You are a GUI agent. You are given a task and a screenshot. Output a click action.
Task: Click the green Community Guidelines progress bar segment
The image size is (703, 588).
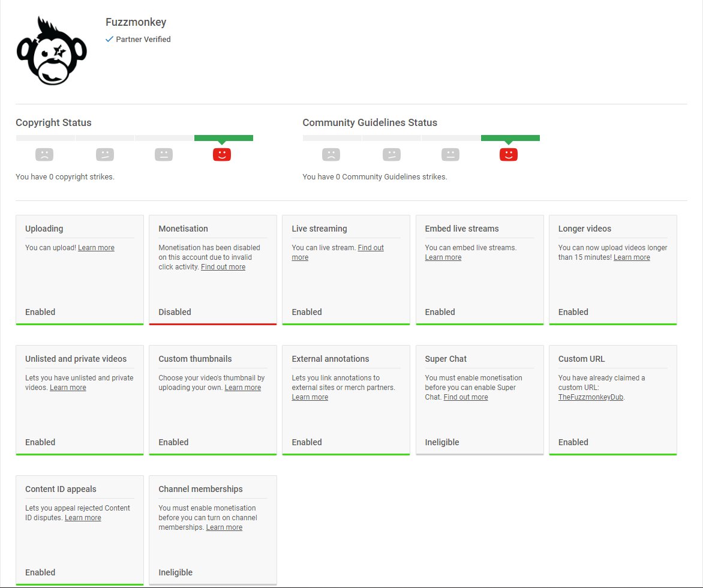[x=510, y=138]
